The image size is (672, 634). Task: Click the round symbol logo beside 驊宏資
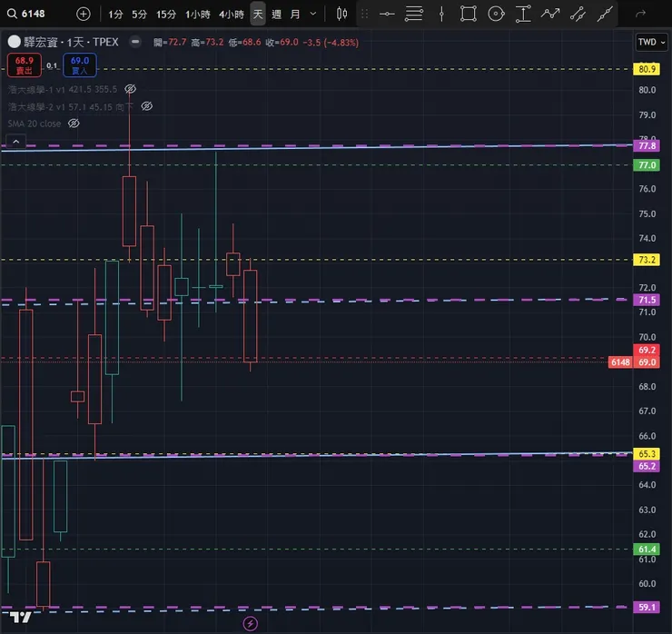(x=15, y=42)
